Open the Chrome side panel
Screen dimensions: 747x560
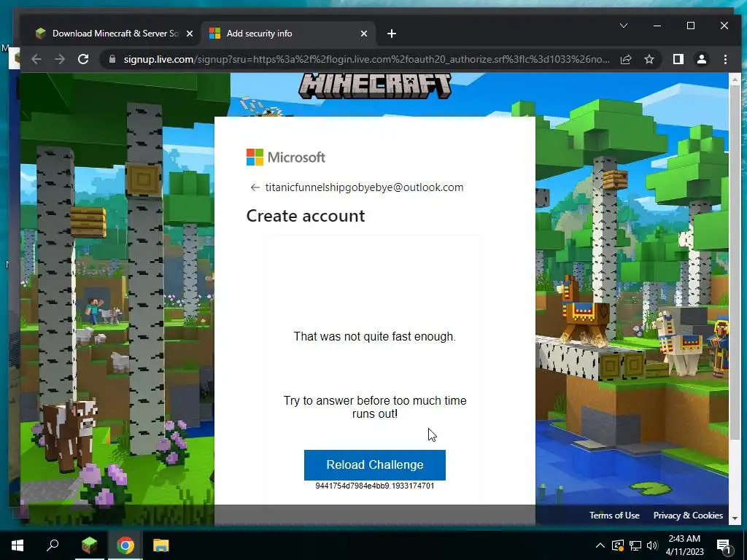click(x=678, y=59)
